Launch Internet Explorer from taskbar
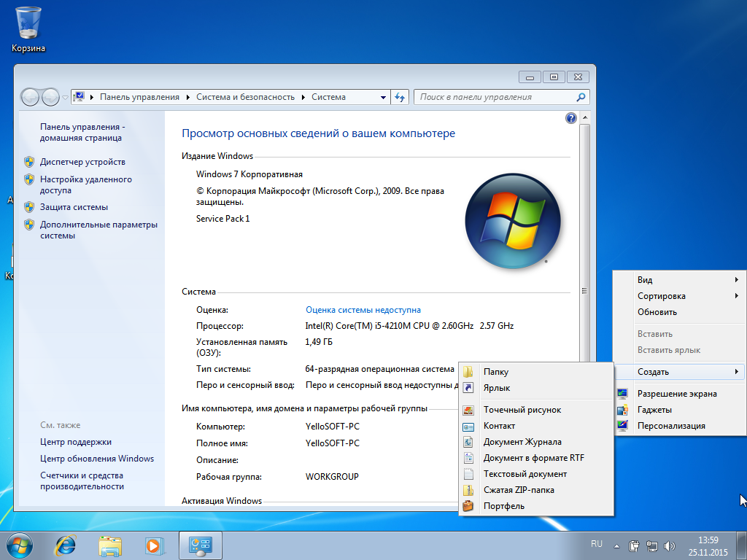747x560 pixels. pos(65,545)
